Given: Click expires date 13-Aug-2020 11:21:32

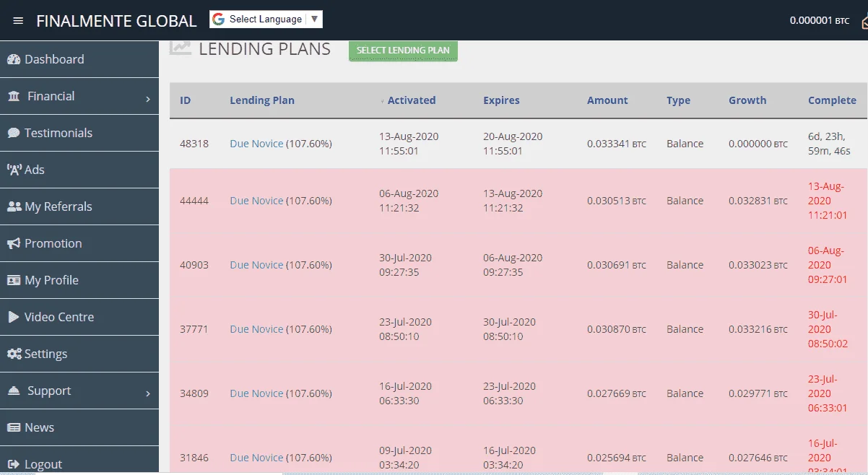Looking at the screenshot, I should [x=513, y=201].
